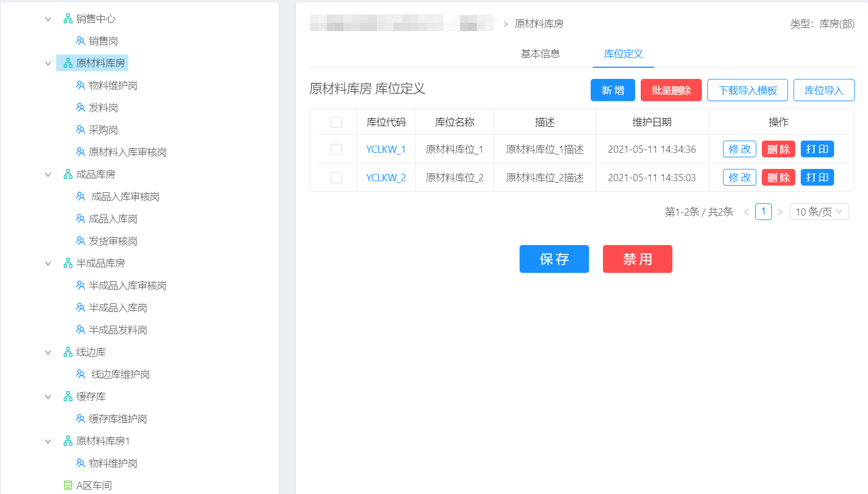Click the person icon beside 采购岗
This screenshot has width=868, height=494.
pos(81,130)
